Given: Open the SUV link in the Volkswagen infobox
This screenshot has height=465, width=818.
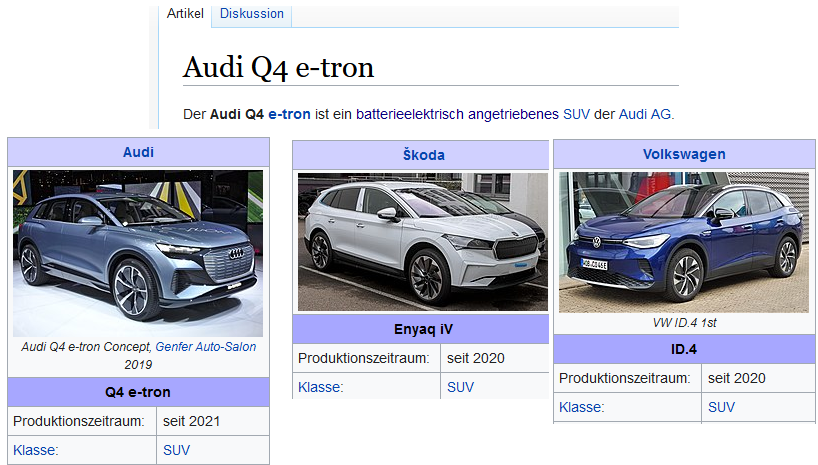Looking at the screenshot, I should point(721,407).
